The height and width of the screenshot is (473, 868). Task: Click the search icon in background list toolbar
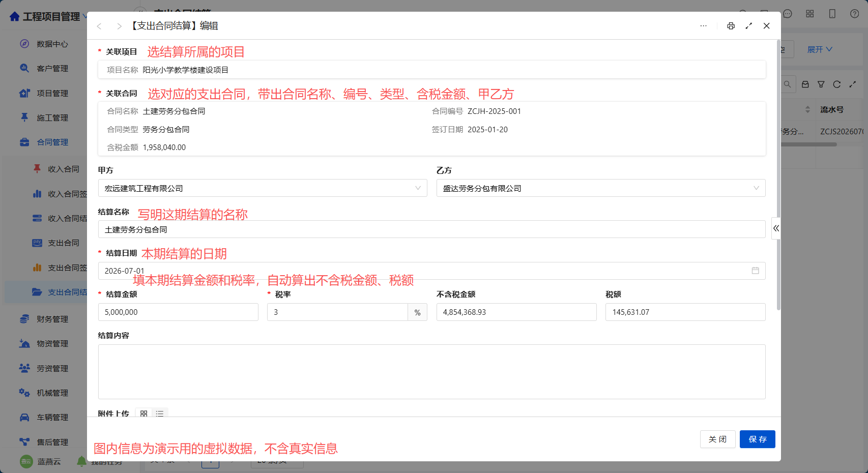(x=787, y=84)
